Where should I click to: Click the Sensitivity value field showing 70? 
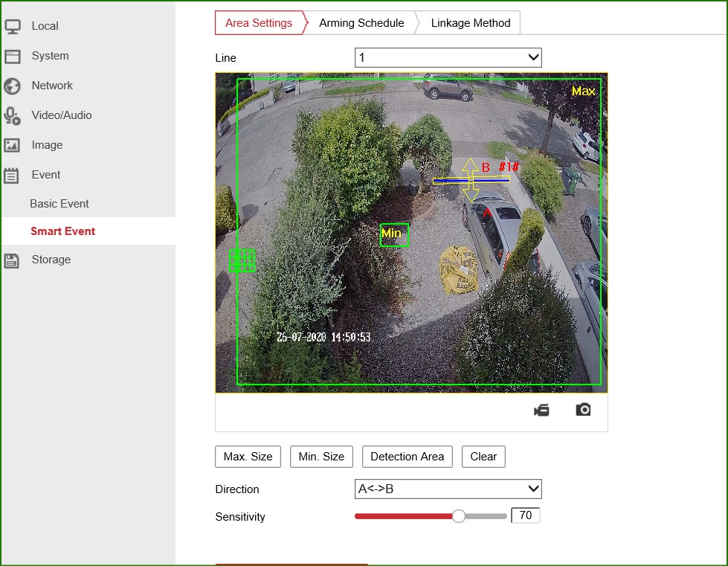(x=525, y=515)
